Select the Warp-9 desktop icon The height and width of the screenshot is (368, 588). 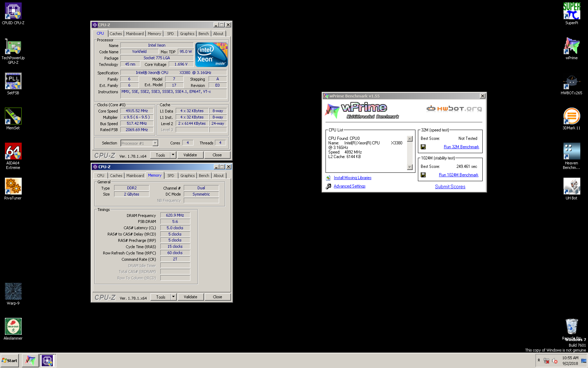tap(13, 294)
